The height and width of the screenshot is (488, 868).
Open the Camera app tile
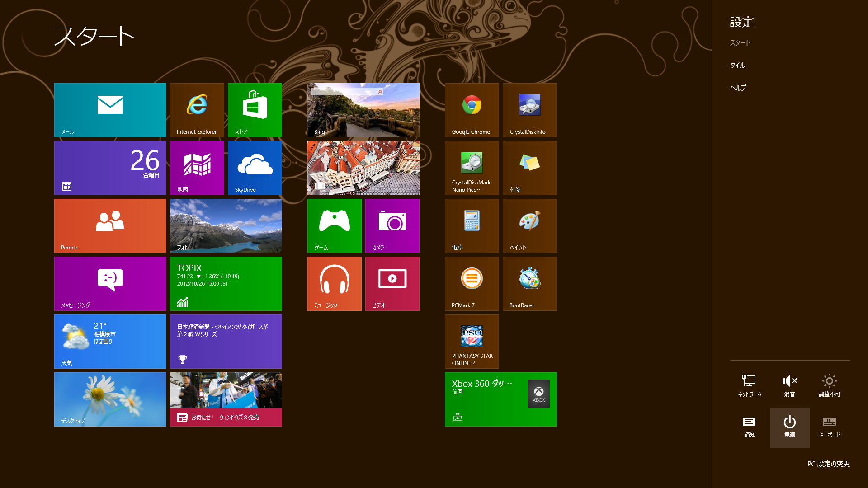coord(392,225)
